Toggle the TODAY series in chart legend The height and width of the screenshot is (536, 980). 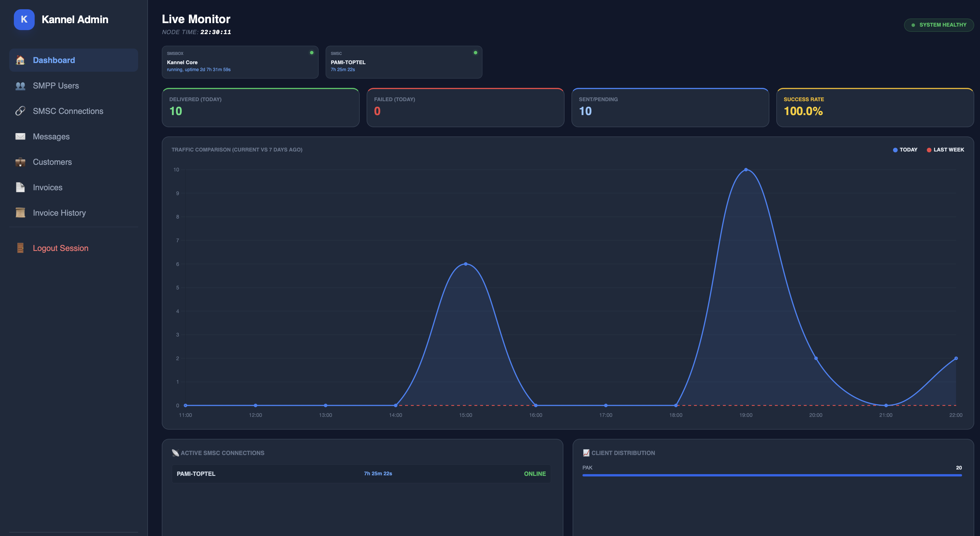tap(905, 149)
